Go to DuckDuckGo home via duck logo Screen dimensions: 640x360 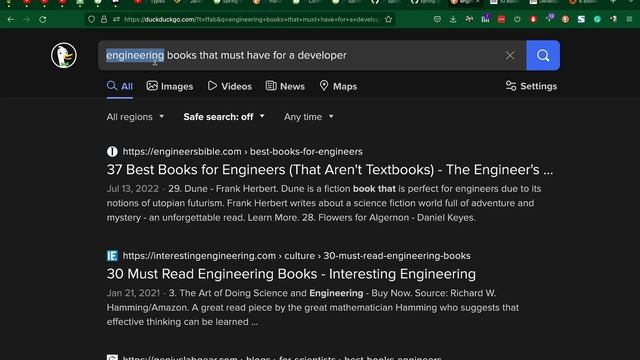coord(64,55)
